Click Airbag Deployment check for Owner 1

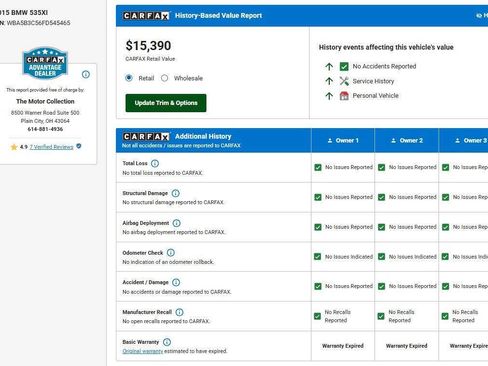(x=318, y=227)
